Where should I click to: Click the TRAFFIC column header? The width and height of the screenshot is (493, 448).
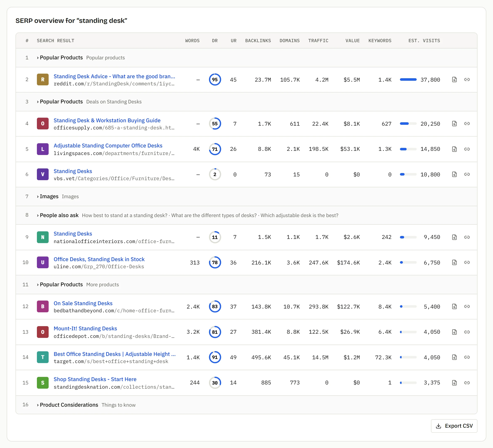click(x=318, y=41)
